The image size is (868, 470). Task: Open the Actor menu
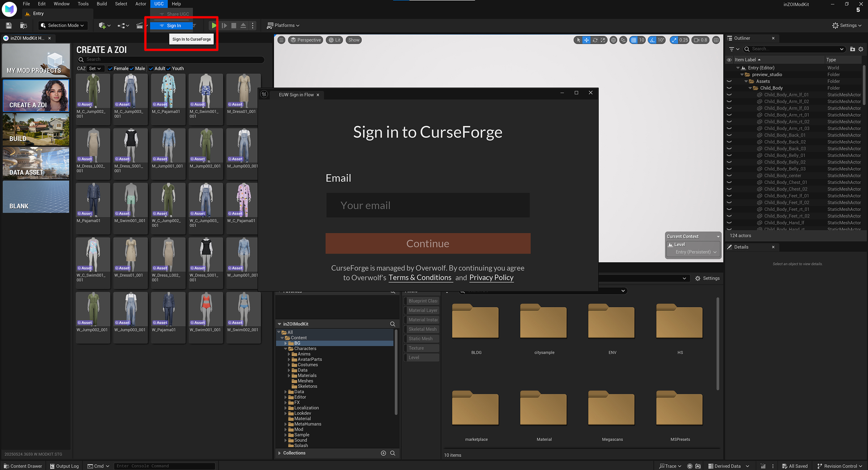(x=141, y=4)
